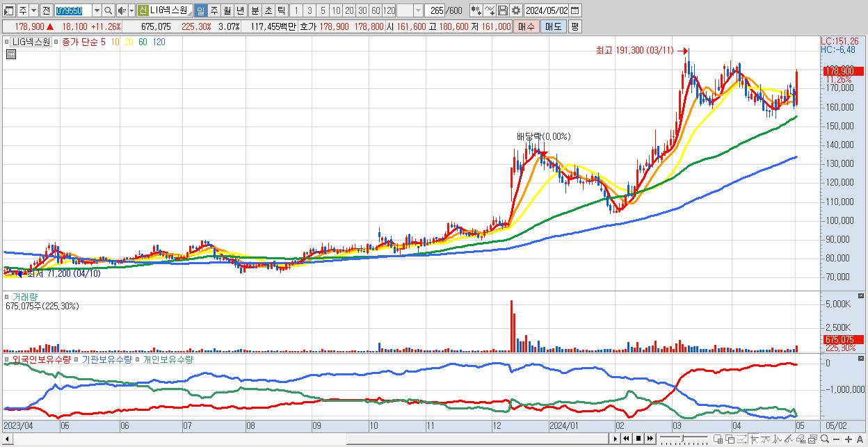Click the 매도 sell button
Screen dimensions: 868x447
click(554, 26)
